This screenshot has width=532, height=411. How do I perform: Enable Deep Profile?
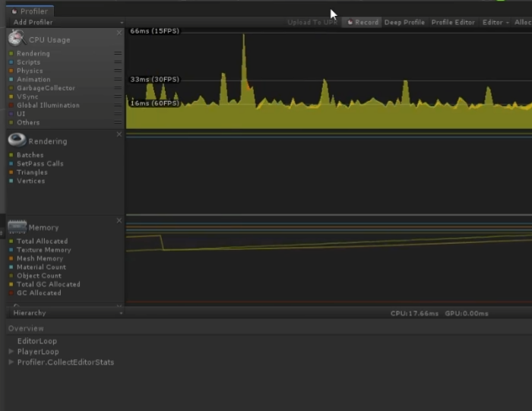(x=404, y=22)
